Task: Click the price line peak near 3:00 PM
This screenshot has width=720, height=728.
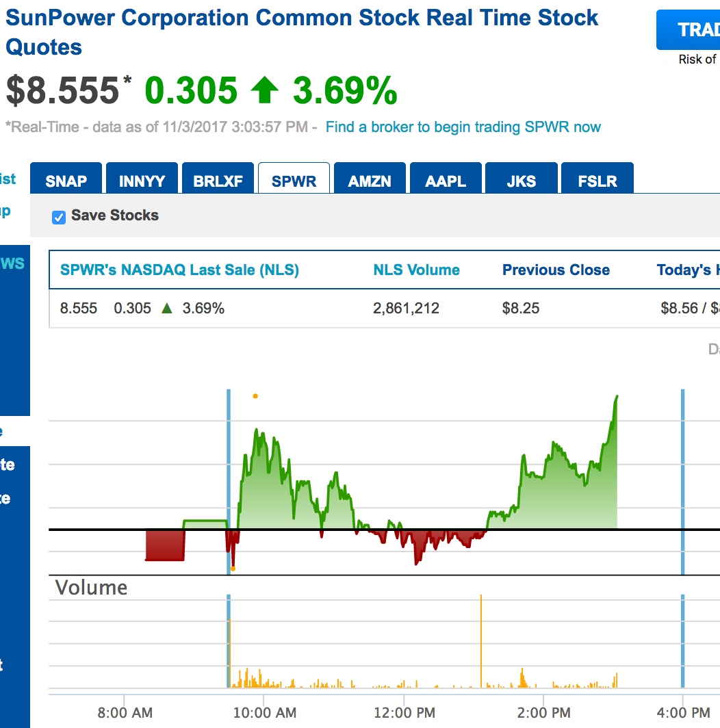Action: pos(617,397)
